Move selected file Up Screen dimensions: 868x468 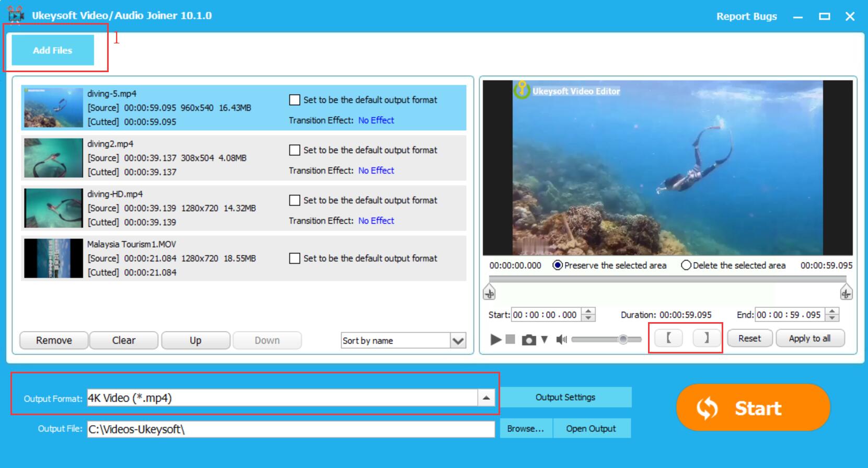tap(195, 340)
